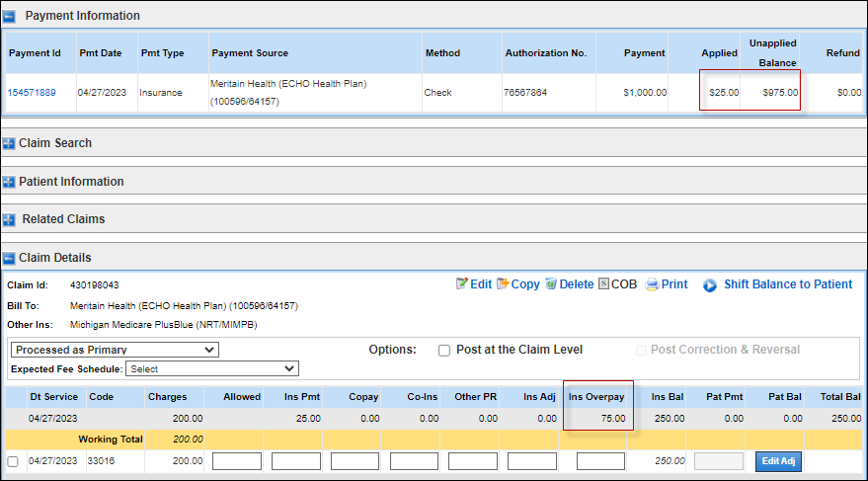Viewport: 868px width, 481px height.
Task: Click the Shift Balance to Patient arrow icon
Action: tap(710, 285)
